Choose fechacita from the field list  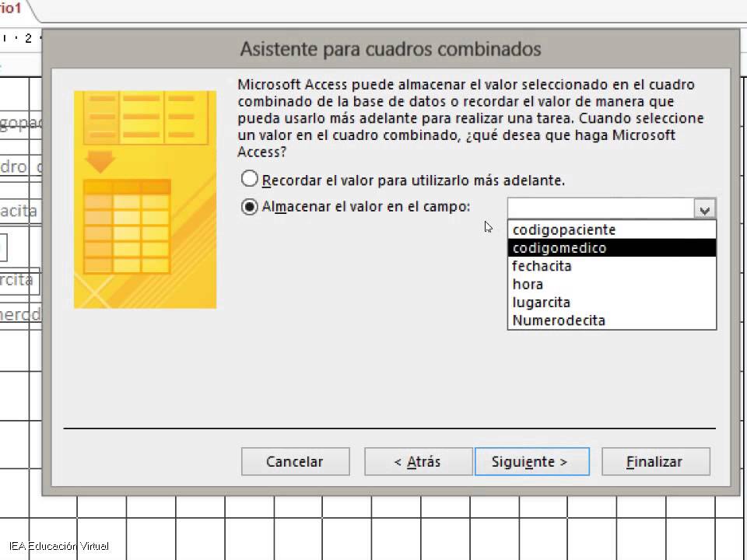coord(612,266)
